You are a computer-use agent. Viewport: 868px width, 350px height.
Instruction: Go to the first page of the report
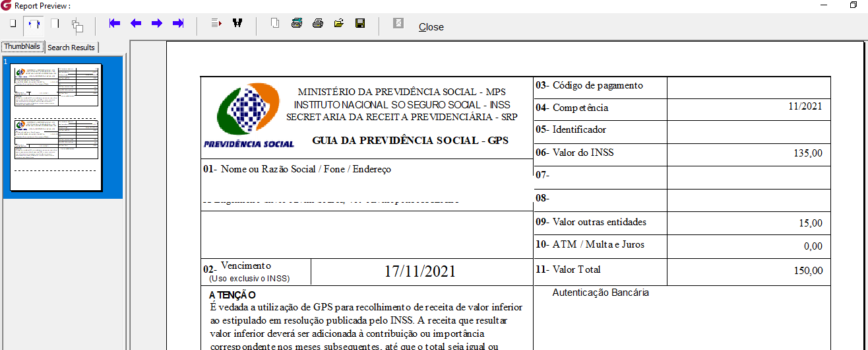[115, 23]
